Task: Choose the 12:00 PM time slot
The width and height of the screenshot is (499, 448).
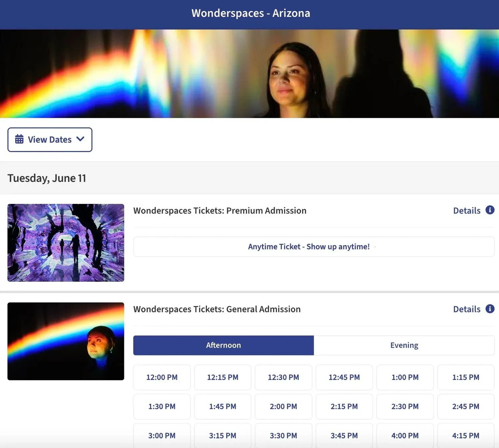Action: [x=162, y=377]
